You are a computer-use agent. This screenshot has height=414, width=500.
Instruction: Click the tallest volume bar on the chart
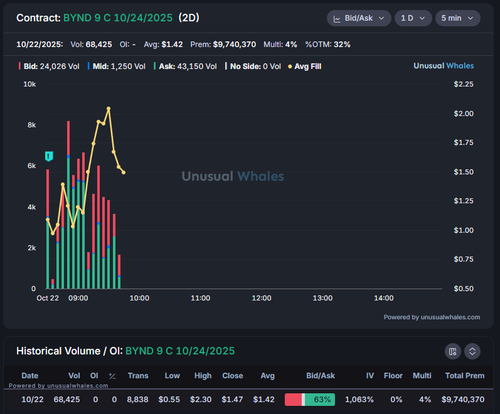point(68,205)
